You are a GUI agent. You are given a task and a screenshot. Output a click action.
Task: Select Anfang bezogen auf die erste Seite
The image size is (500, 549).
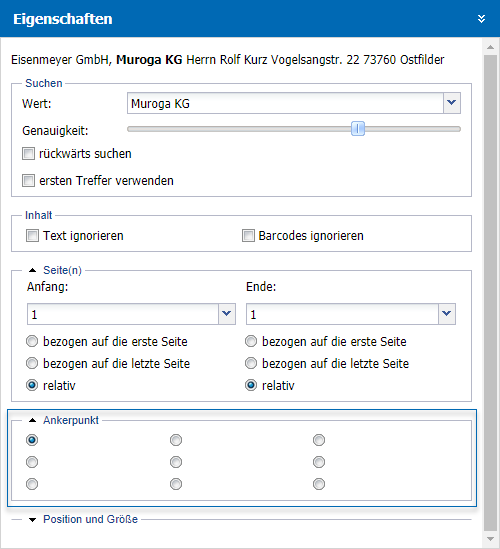pos(32,341)
